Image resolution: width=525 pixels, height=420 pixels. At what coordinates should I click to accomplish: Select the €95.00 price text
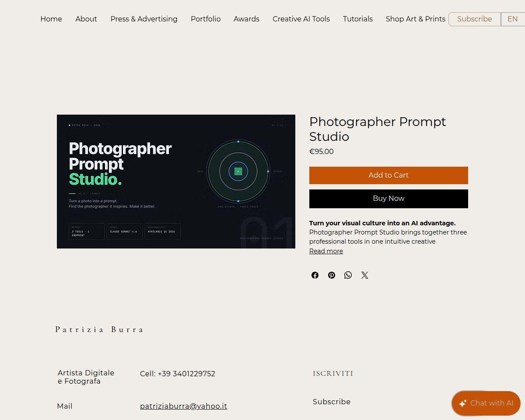click(x=322, y=152)
